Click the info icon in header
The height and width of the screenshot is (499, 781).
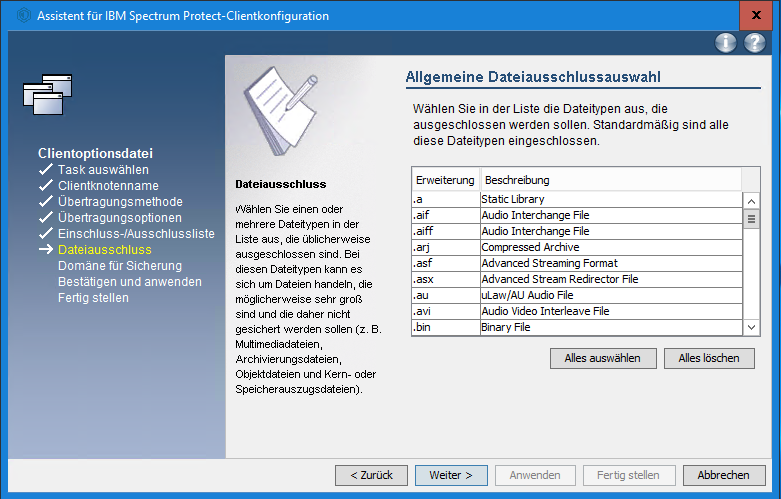(x=726, y=43)
